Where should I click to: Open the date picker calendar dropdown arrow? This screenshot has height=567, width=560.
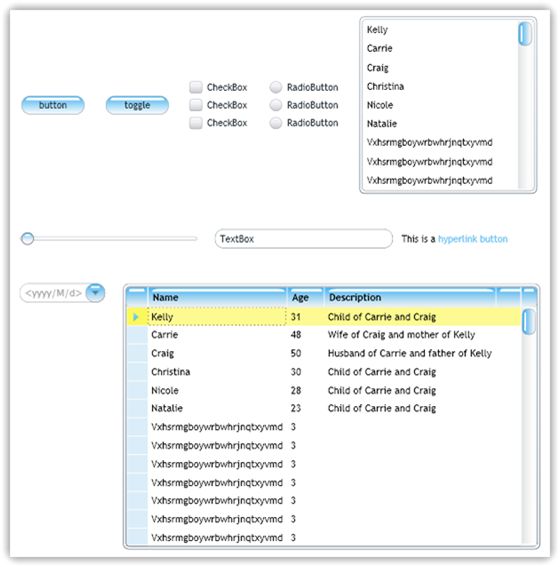point(95,293)
